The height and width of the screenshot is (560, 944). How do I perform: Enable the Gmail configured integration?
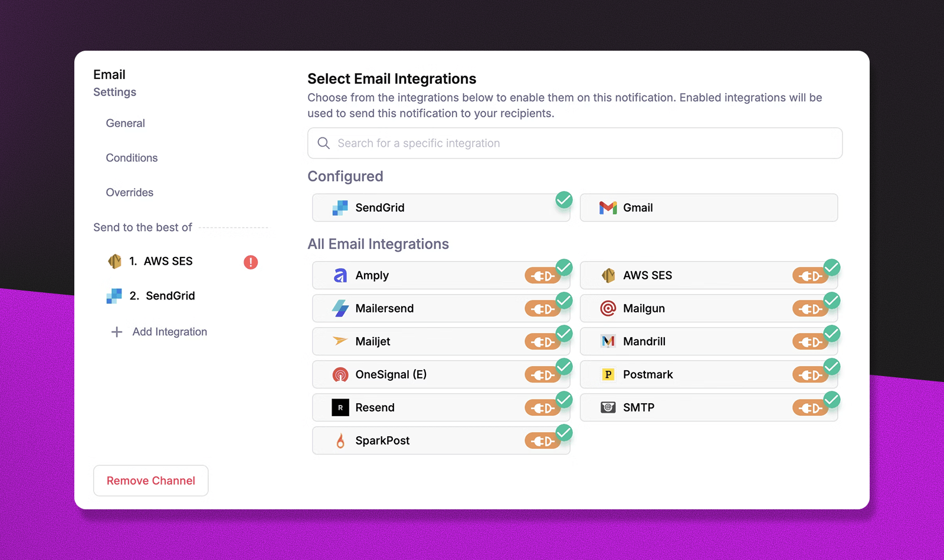[708, 207]
